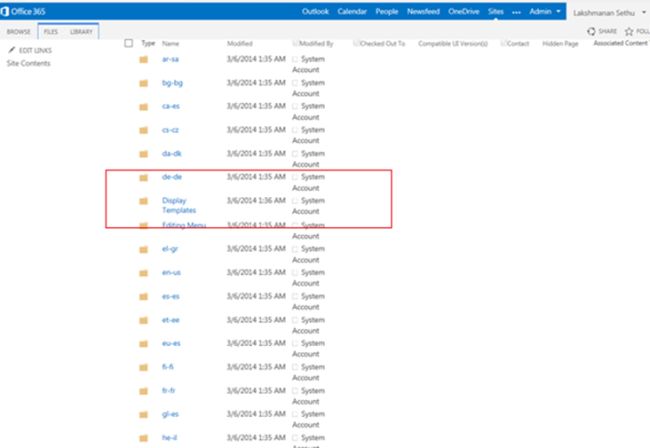650x448 pixels.
Task: Switch to the Library ribbon tab
Action: [81, 32]
